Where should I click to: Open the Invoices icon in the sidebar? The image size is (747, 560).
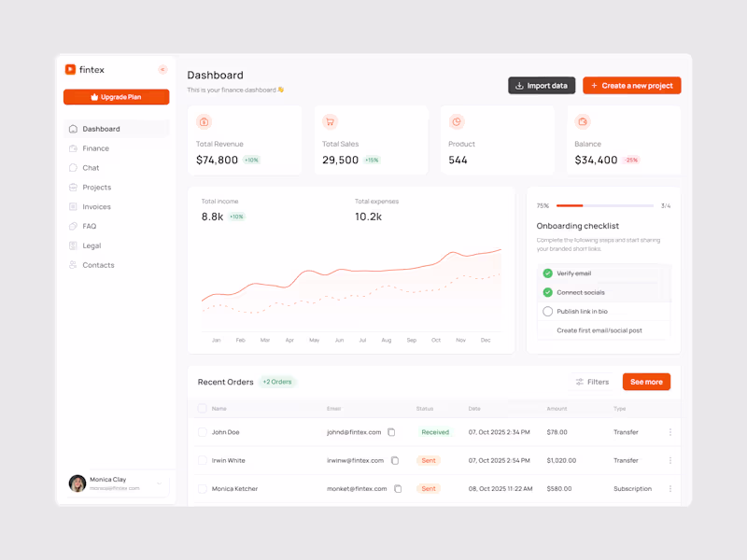tap(73, 206)
